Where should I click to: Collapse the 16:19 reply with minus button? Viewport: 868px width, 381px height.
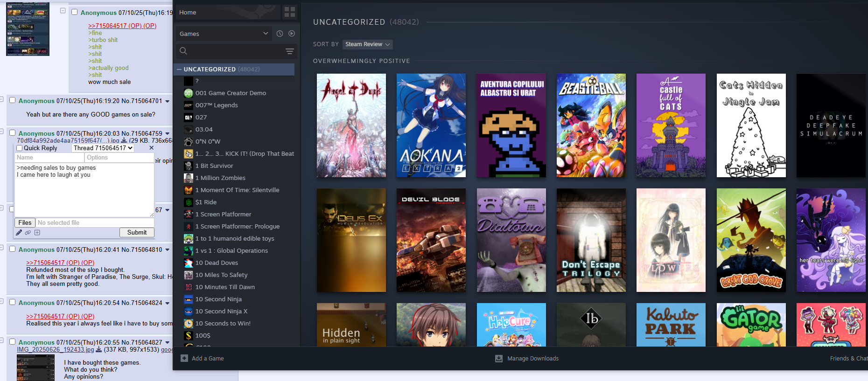pos(63,10)
